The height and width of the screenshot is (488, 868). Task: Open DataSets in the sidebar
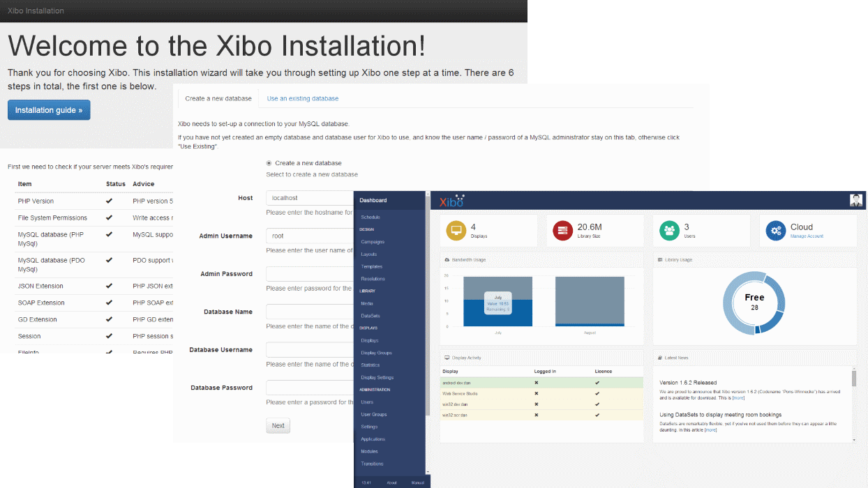pos(371,316)
